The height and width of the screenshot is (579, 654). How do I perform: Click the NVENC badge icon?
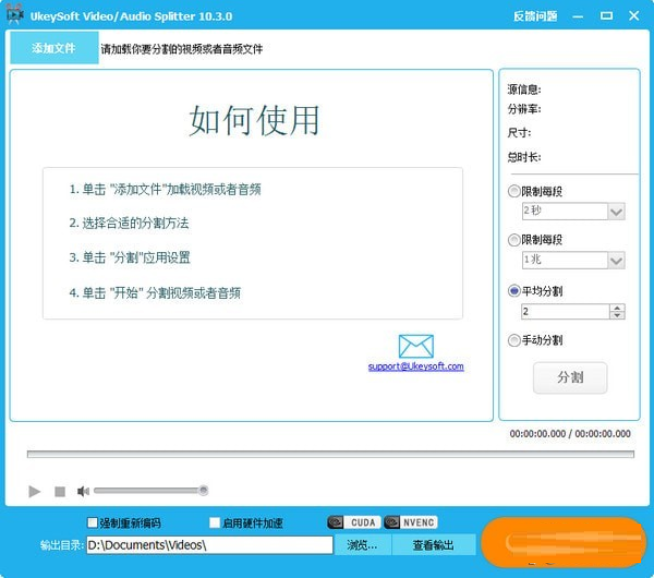point(411,522)
